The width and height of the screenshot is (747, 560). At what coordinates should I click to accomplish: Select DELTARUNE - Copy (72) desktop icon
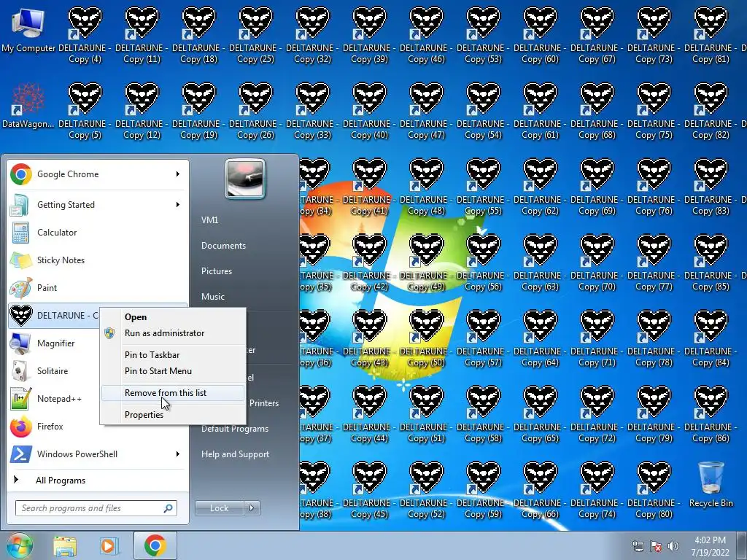[597, 415]
